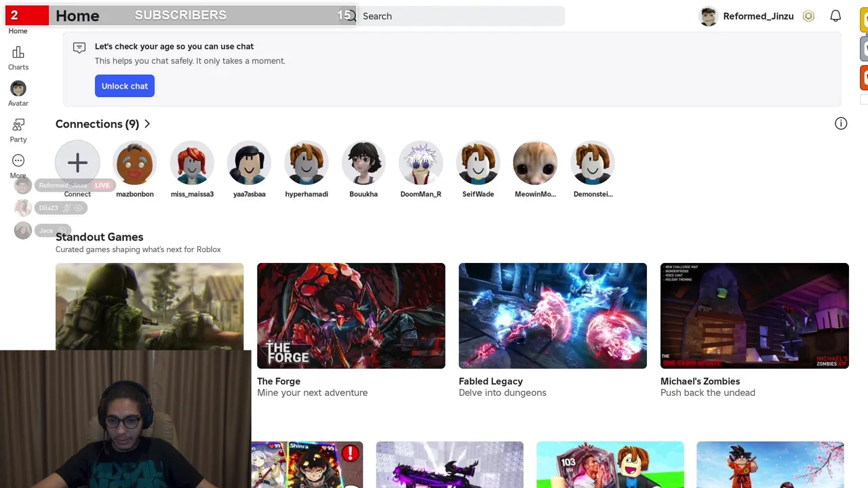Image resolution: width=868 pixels, height=488 pixels.
Task: Open the Robux hexagon icon
Action: pyautogui.click(x=808, y=16)
